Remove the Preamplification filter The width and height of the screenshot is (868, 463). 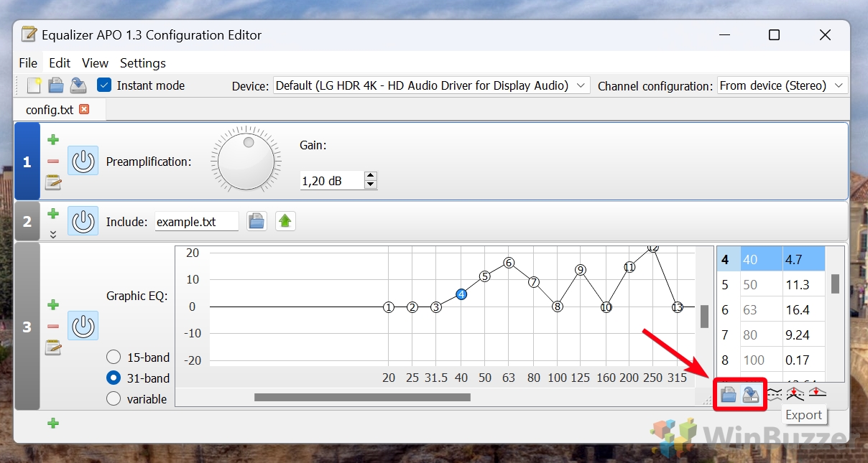(x=53, y=162)
